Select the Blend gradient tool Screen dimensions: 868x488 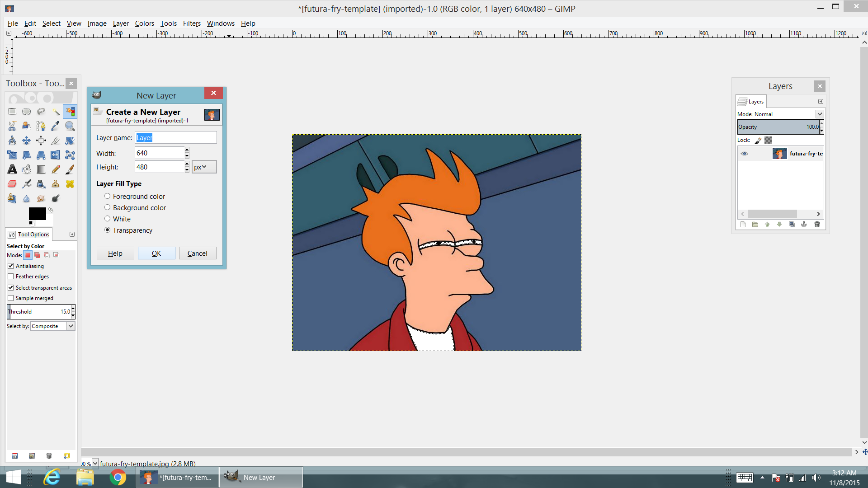[x=41, y=169]
